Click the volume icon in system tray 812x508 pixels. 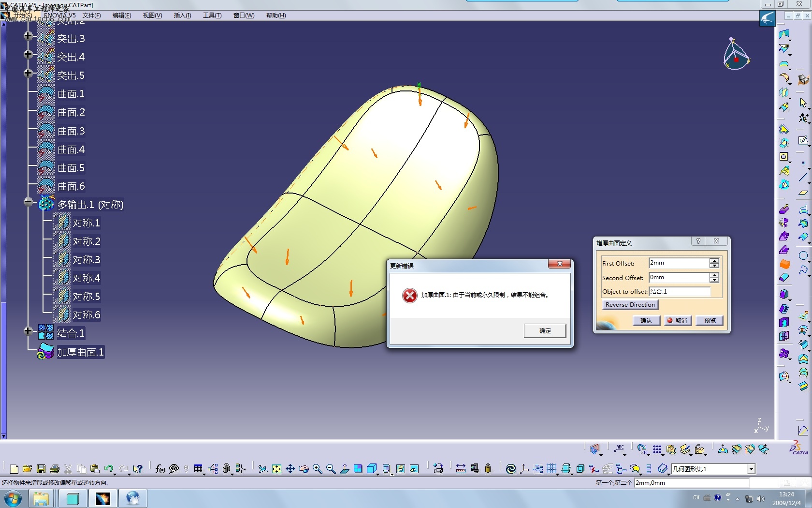tap(761, 498)
